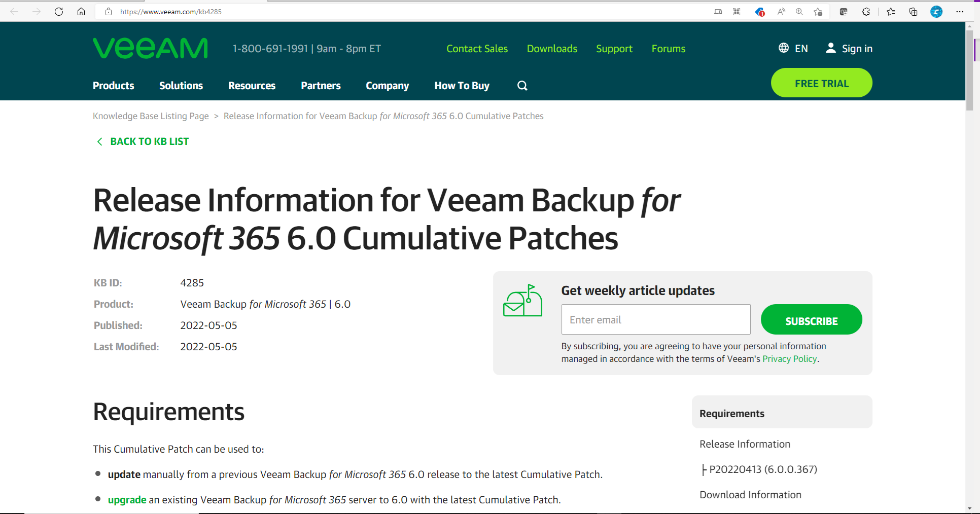
Task: Click the FREE TRIAL button
Action: coord(822,83)
